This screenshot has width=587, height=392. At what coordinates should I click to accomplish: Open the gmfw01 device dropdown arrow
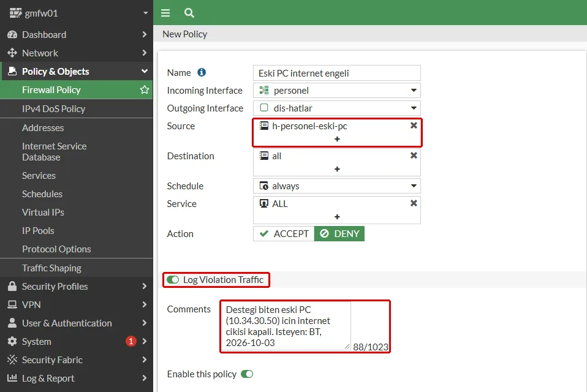[x=146, y=13]
